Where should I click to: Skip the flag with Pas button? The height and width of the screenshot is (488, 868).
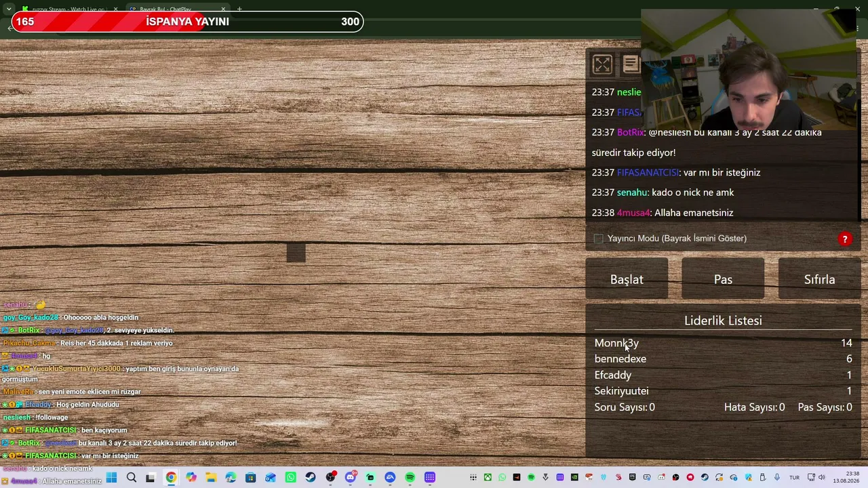pyautogui.click(x=723, y=279)
